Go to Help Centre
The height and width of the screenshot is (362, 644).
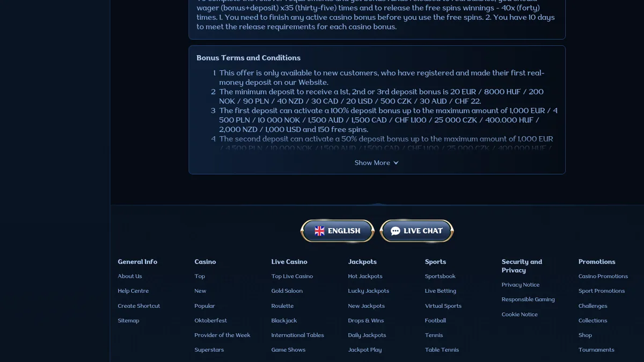pyautogui.click(x=133, y=291)
